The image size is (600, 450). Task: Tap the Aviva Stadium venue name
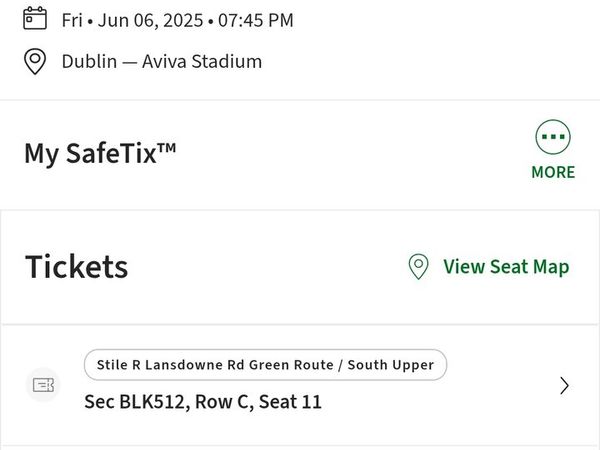pyautogui.click(x=202, y=61)
